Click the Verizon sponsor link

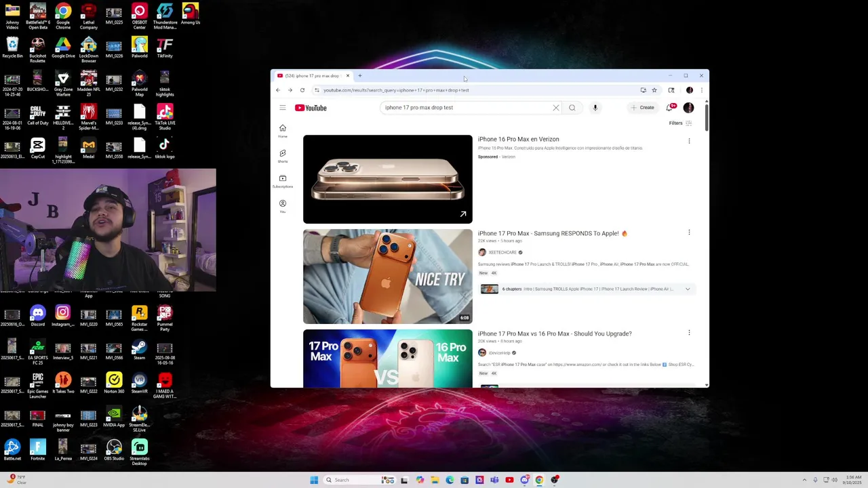[508, 157]
